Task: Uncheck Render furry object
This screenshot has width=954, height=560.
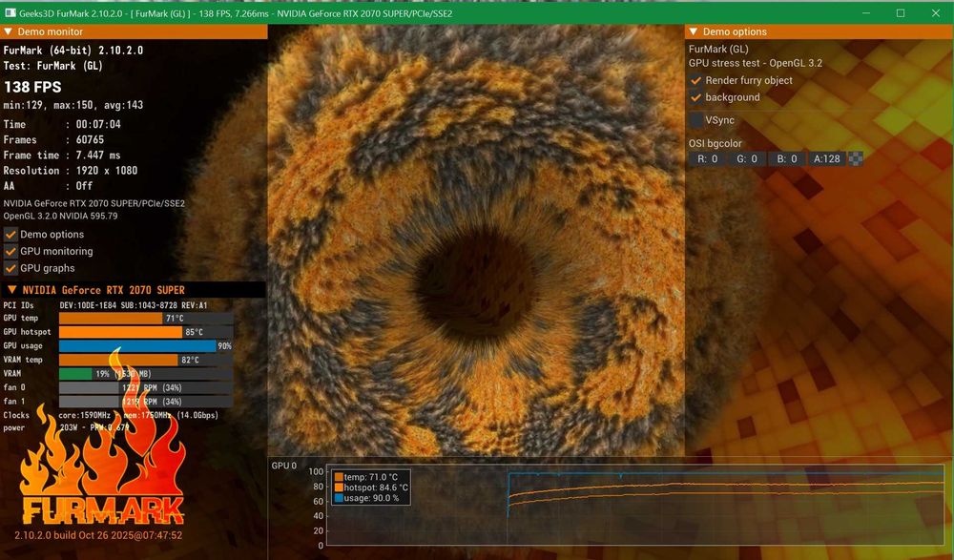Action: (x=696, y=80)
